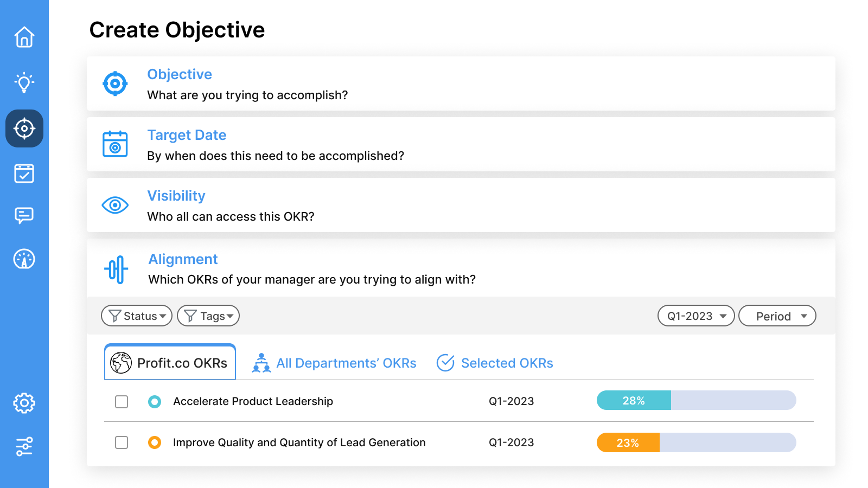Open the Tags filter dropdown
Viewport: 868px width, 488px height.
208,316
